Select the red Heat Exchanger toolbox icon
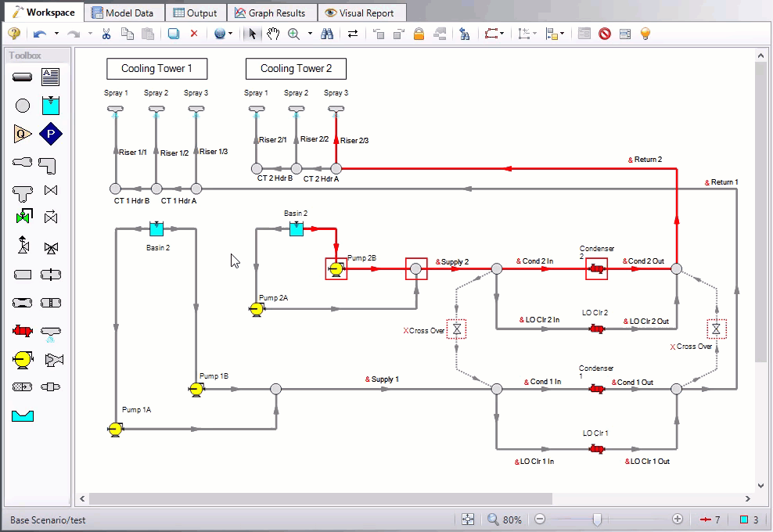Viewport: 773px width, 532px height. click(22, 331)
